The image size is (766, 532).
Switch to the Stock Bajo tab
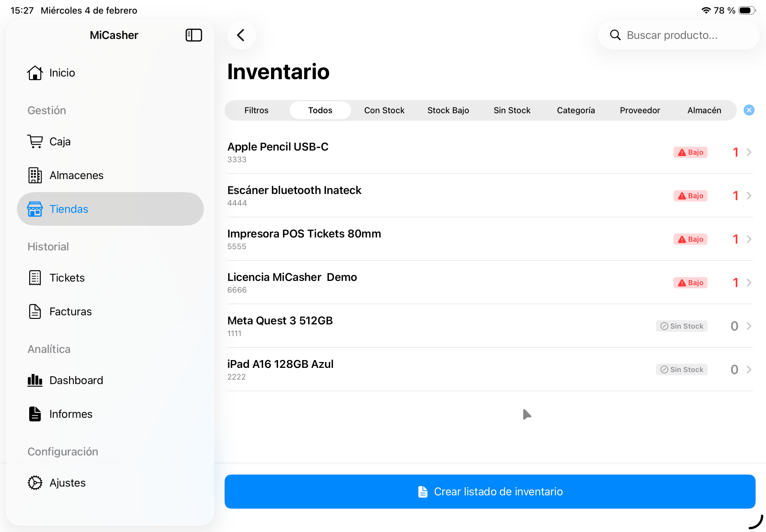[x=448, y=110]
